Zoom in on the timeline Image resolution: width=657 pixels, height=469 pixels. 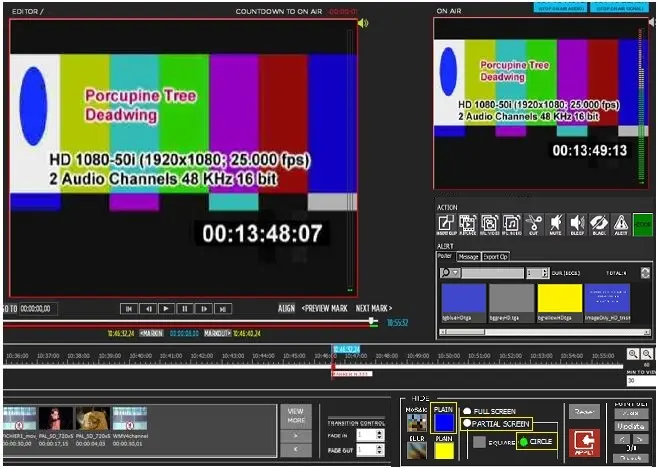coord(633,354)
